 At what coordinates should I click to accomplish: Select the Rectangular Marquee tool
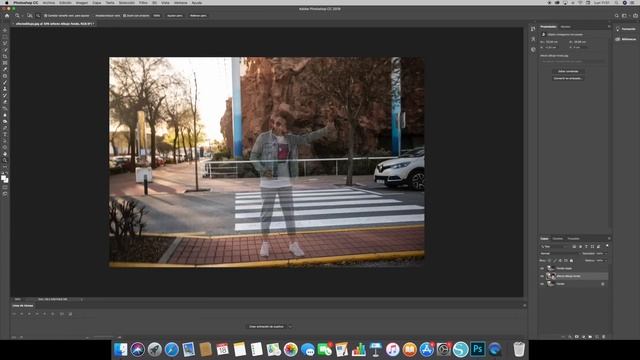pos(5,37)
